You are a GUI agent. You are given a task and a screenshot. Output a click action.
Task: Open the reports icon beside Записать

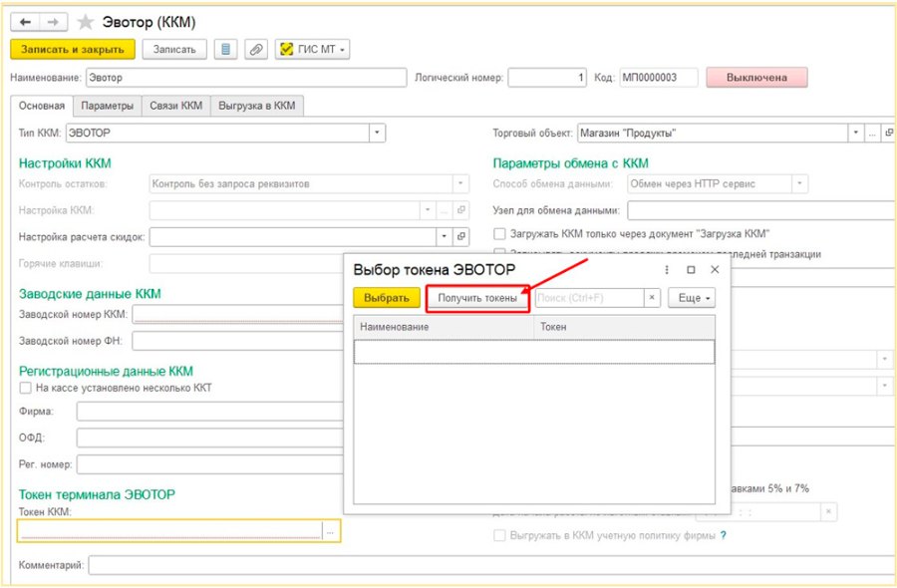coord(225,49)
